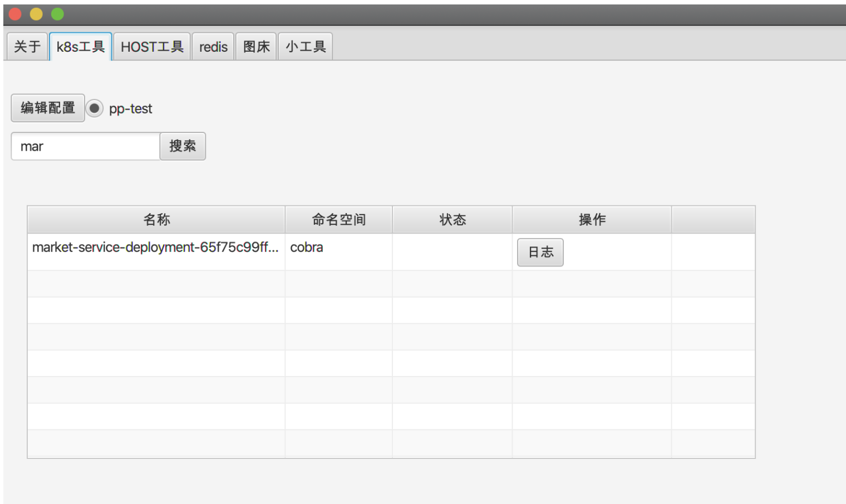Sort by the 状态 column header
Viewport: 846px width, 504px height.
pos(452,220)
